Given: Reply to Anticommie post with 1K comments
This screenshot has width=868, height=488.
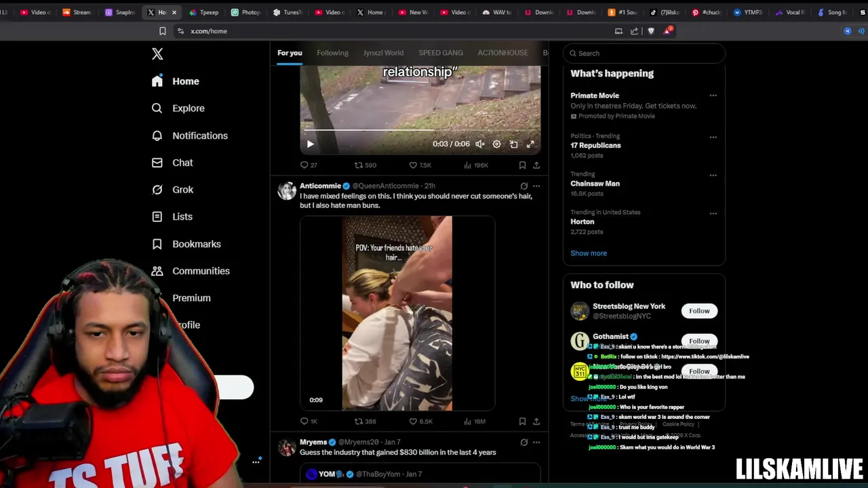Looking at the screenshot, I should click(309, 422).
